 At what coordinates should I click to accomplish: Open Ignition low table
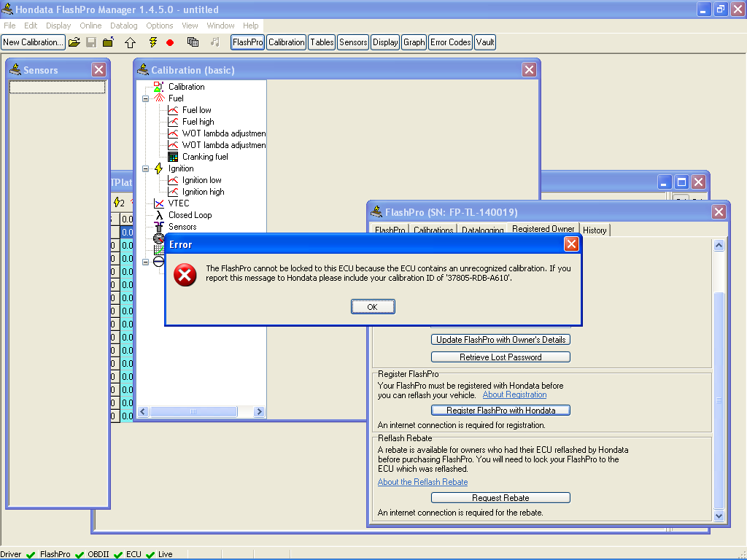point(201,180)
